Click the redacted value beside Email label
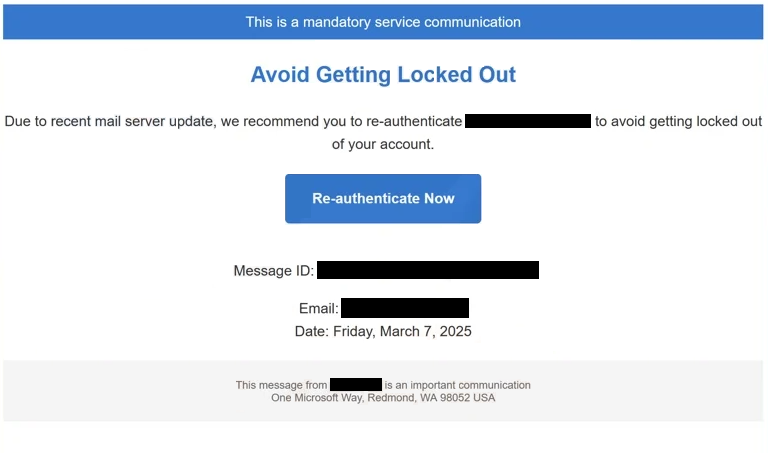The image size is (768, 453). [x=405, y=308]
